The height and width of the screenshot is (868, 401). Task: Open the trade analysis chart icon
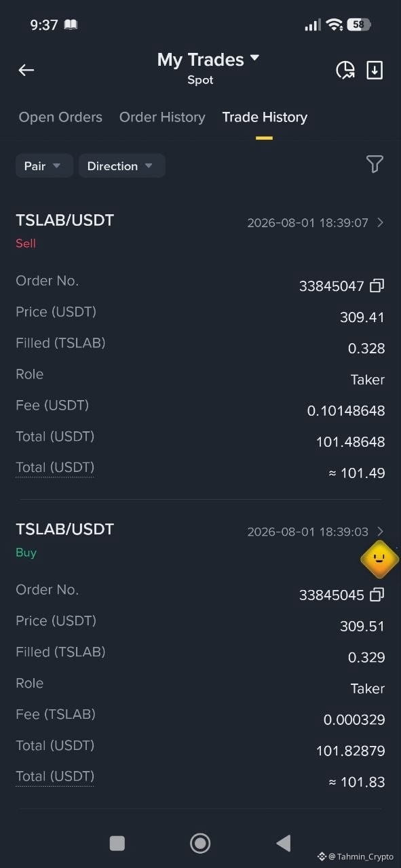[x=345, y=70]
